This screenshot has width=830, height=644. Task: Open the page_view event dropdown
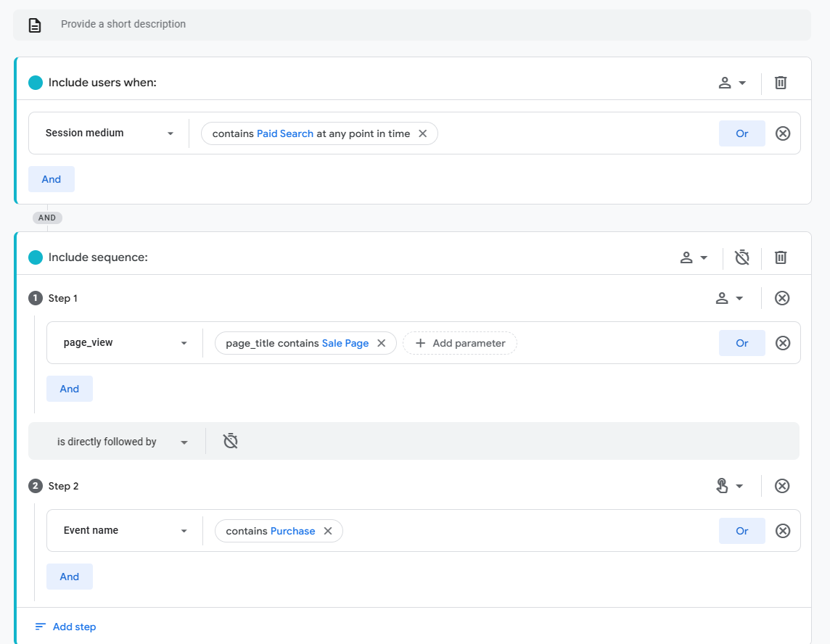pos(125,343)
